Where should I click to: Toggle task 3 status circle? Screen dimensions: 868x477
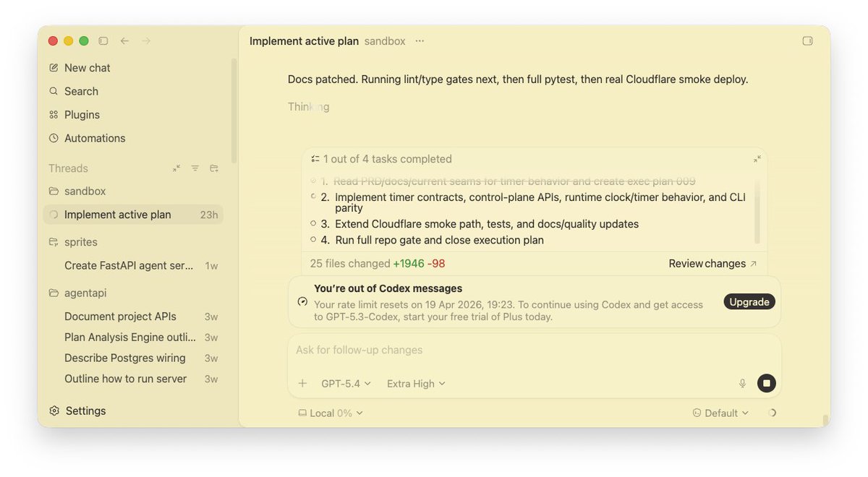313,223
